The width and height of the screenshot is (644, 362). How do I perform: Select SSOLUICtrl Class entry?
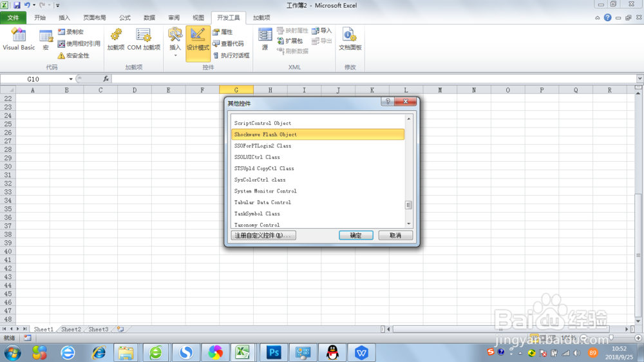point(318,157)
